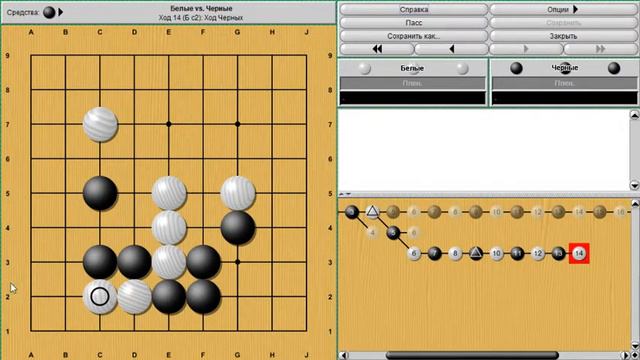Click the disabled Сохранить save button
The width and height of the screenshot is (640, 360).
pyautogui.click(x=563, y=23)
